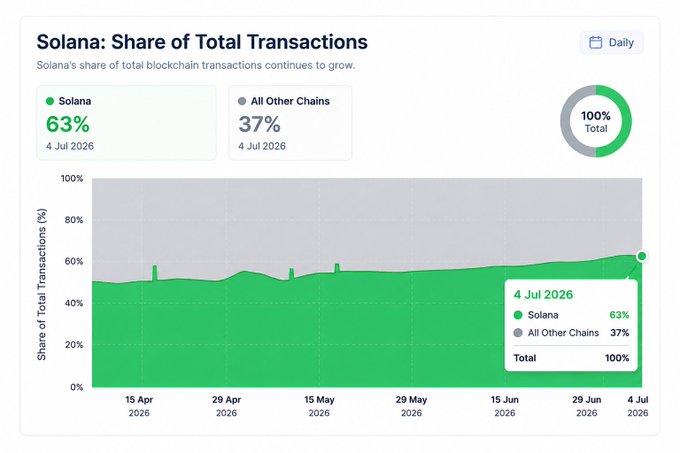680x453 pixels.
Task: Click the '29 Apr 2026' x-axis label
Action: tap(226, 406)
